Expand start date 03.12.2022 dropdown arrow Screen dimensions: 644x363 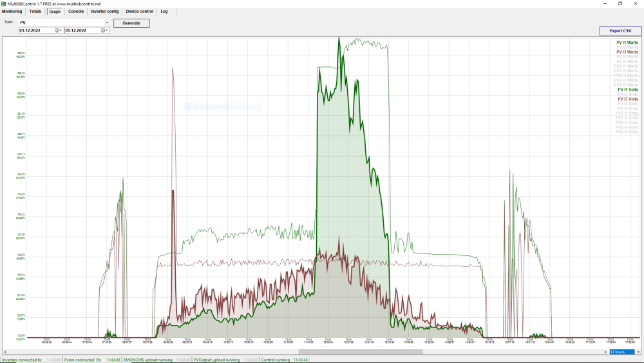click(x=61, y=30)
